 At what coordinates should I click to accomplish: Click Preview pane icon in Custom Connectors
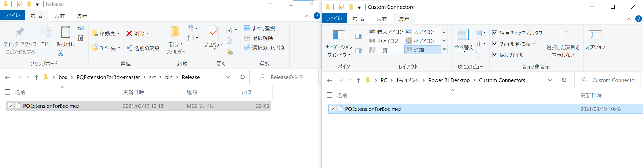[358, 36]
